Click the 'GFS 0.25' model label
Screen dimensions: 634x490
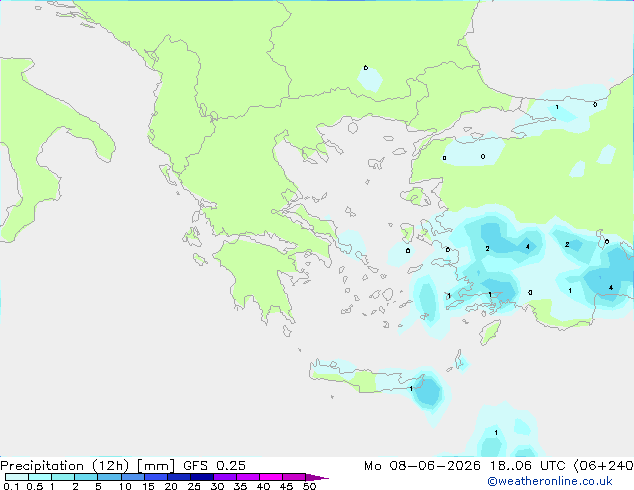pyautogui.click(x=214, y=466)
